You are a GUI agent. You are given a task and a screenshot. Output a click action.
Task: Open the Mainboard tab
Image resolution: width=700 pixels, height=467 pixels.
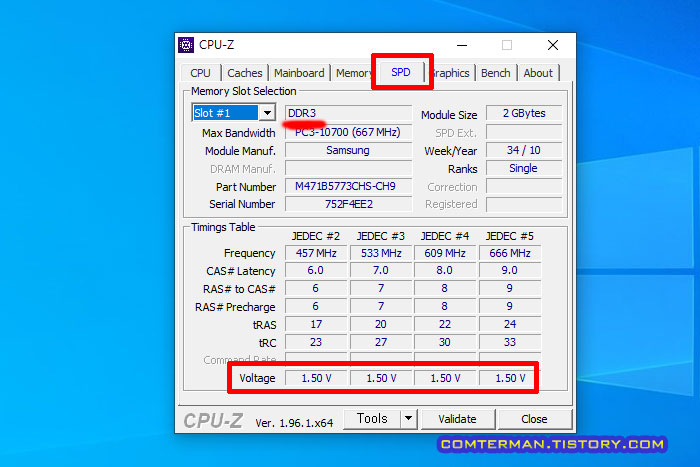point(299,73)
